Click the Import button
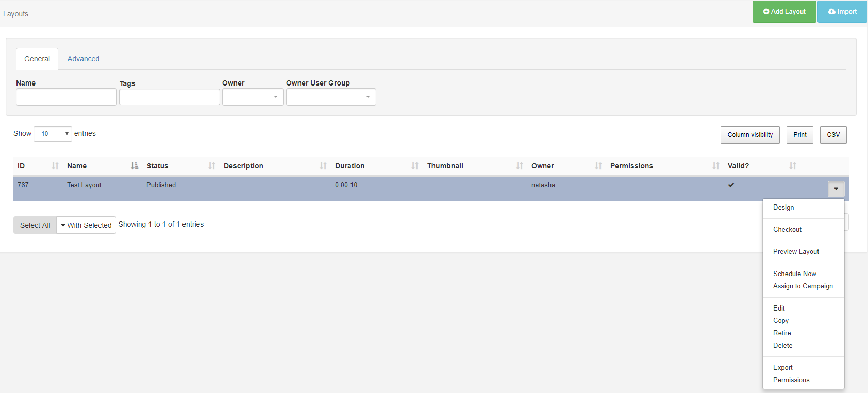The width and height of the screenshot is (868, 393). pyautogui.click(x=842, y=12)
